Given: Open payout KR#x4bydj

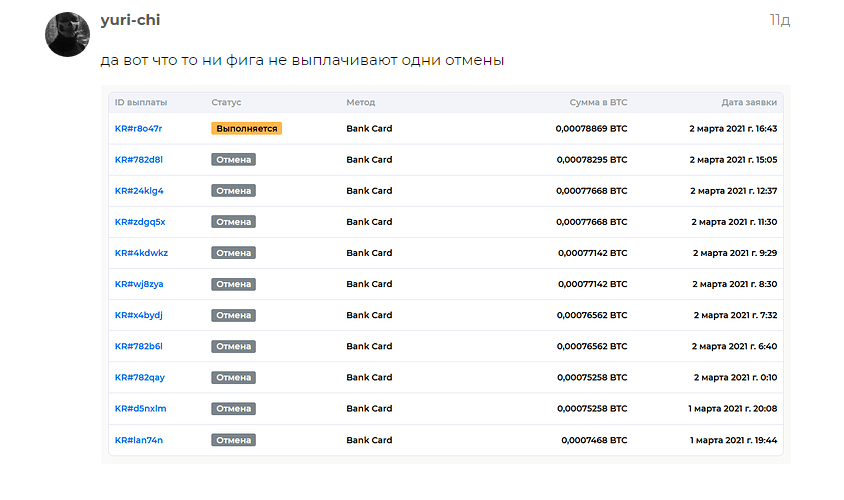Looking at the screenshot, I should click(139, 315).
